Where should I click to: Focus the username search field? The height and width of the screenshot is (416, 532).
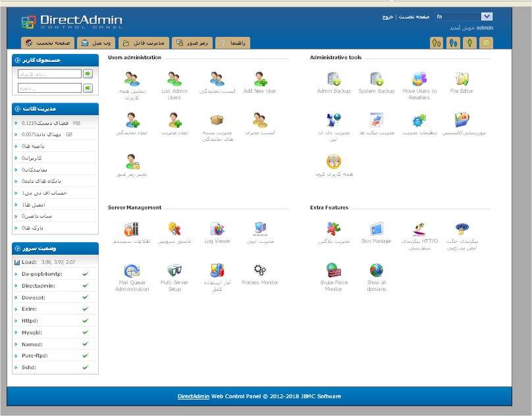coord(49,74)
